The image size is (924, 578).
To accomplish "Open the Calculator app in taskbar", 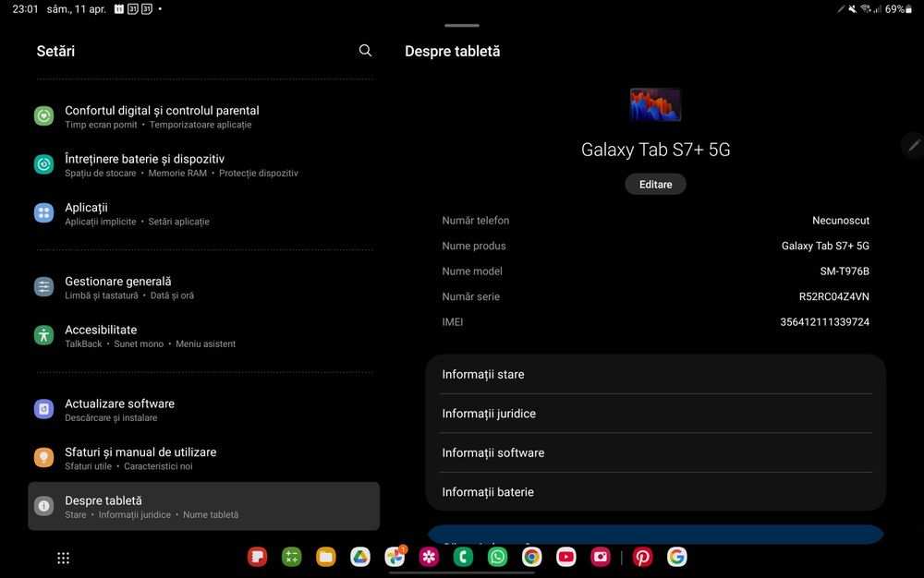I will pyautogui.click(x=292, y=557).
